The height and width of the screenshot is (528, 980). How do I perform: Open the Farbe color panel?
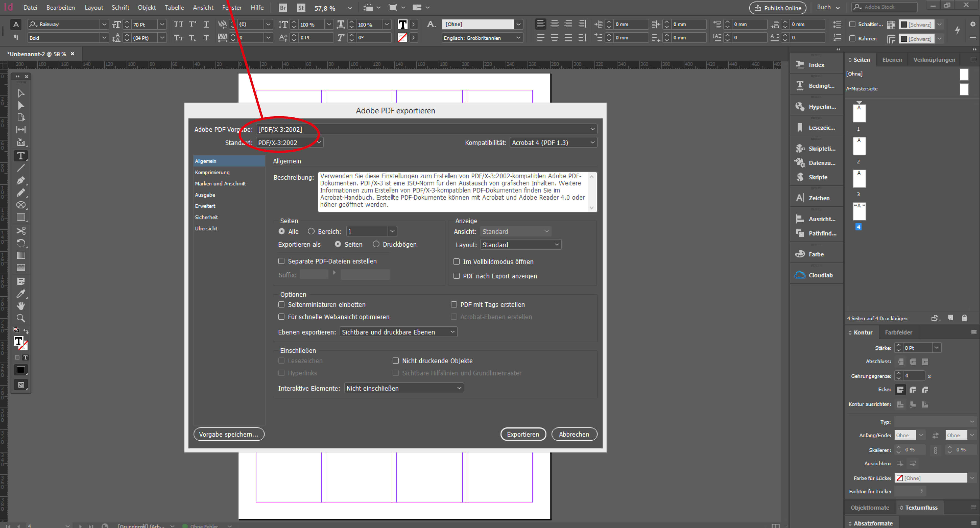coord(816,254)
